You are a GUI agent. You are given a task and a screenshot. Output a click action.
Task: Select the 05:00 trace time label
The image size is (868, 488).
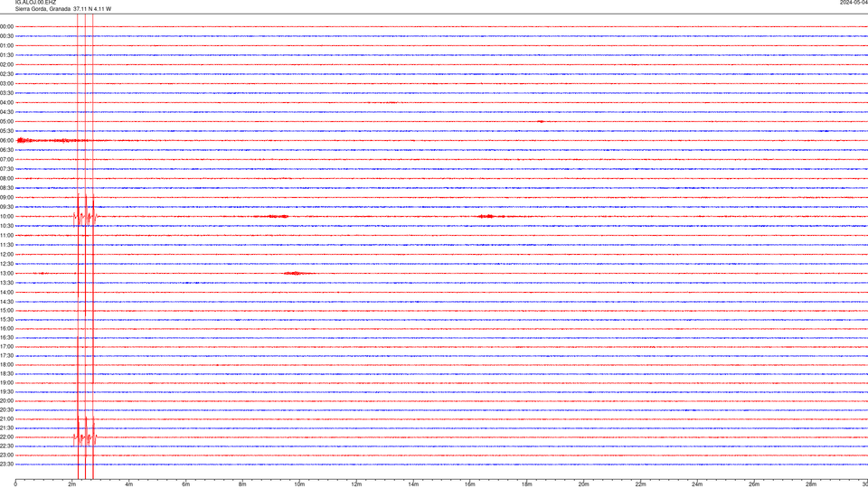point(6,121)
